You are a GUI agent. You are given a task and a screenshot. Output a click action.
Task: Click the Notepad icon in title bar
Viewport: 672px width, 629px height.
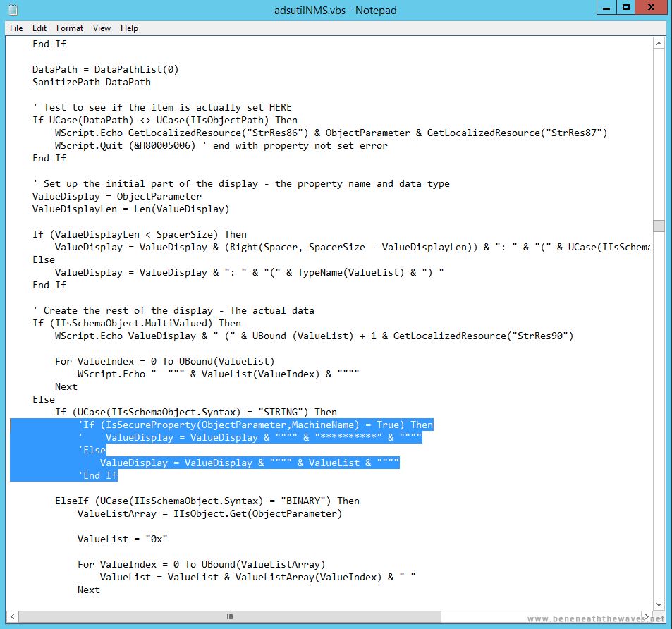coord(13,10)
